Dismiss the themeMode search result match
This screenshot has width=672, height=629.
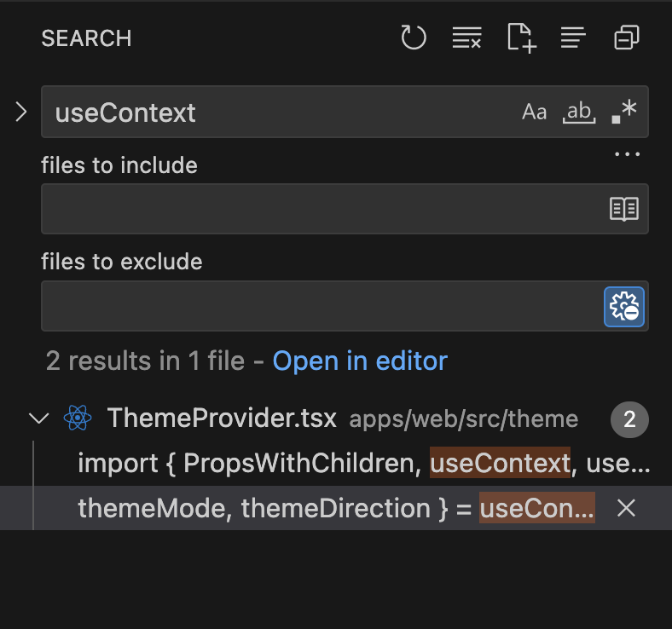[x=627, y=508]
